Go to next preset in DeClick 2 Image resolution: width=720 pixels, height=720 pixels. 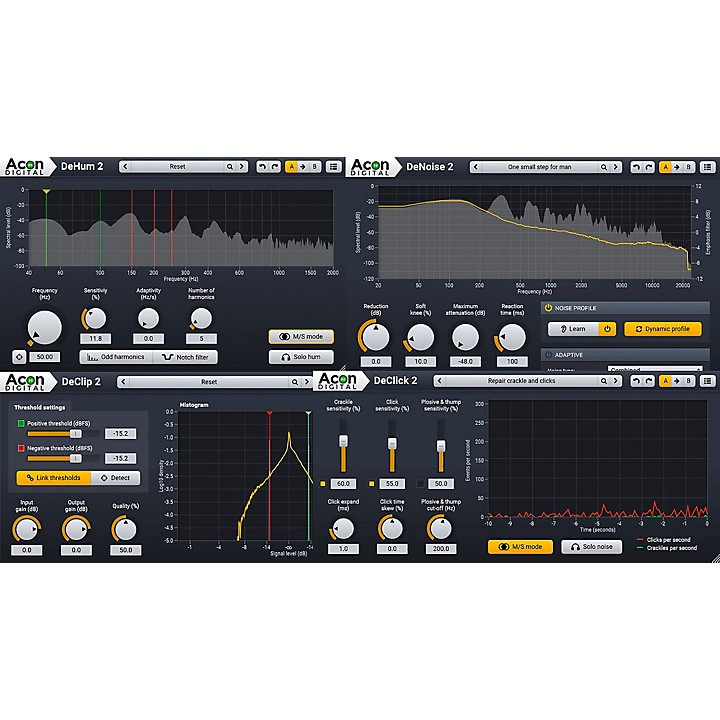click(616, 381)
